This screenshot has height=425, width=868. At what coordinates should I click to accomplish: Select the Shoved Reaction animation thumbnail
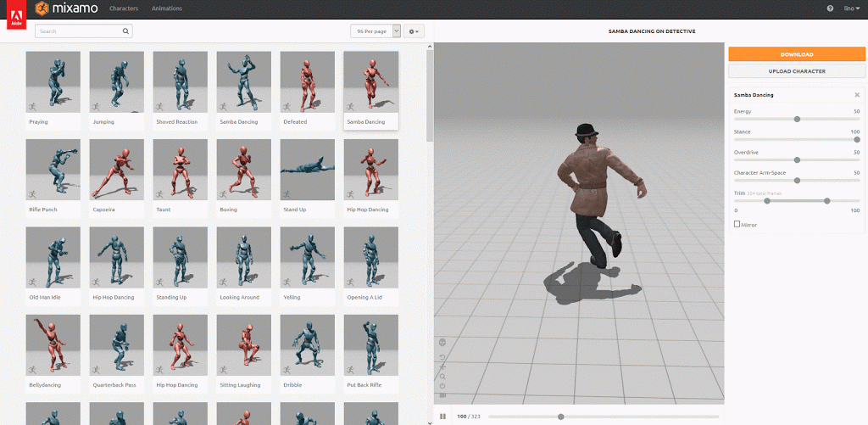point(180,82)
